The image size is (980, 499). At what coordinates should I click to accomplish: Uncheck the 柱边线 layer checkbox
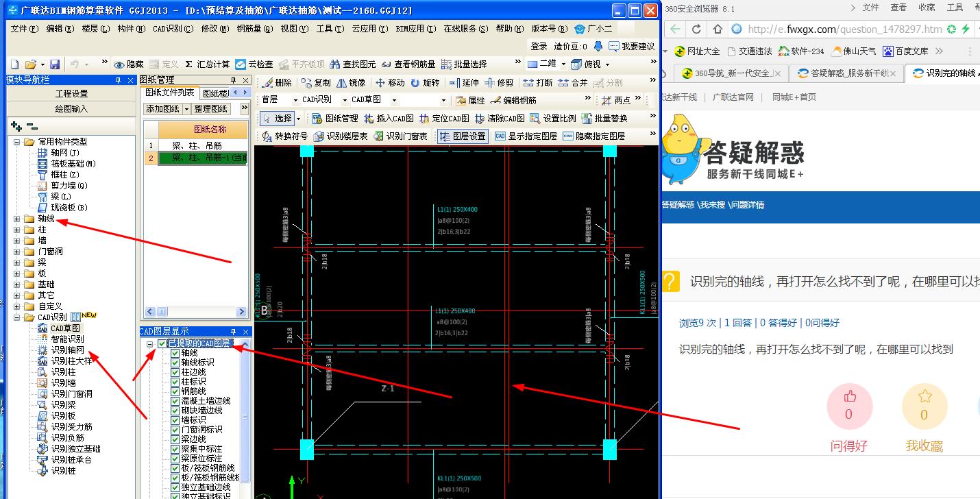175,372
